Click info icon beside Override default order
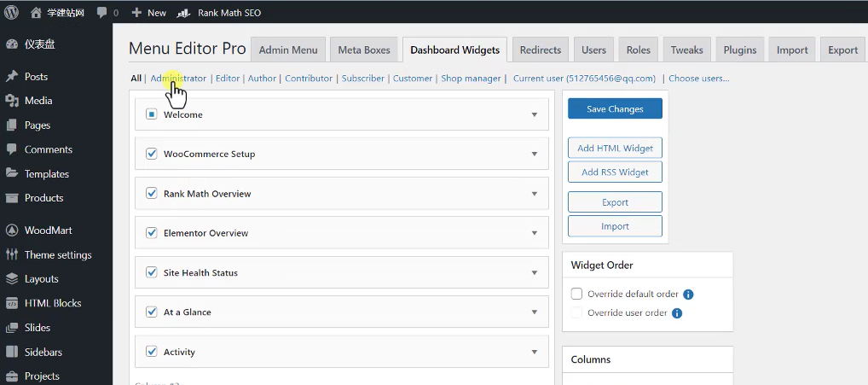 point(688,295)
